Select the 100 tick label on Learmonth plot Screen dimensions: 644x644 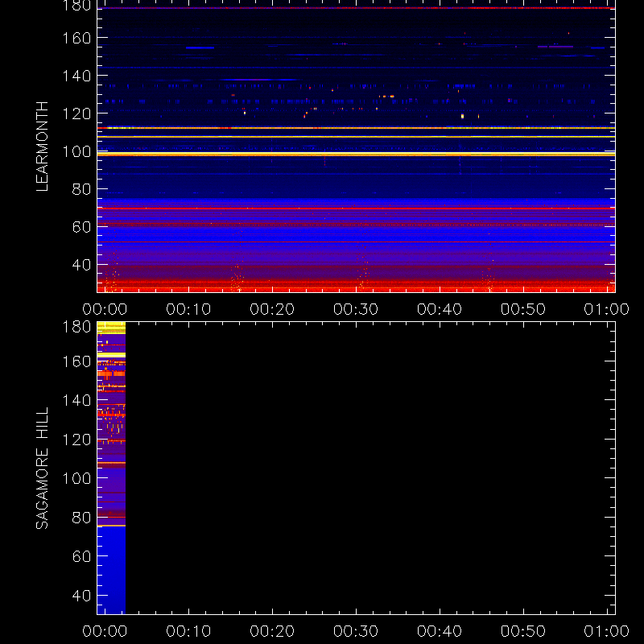click(76, 151)
